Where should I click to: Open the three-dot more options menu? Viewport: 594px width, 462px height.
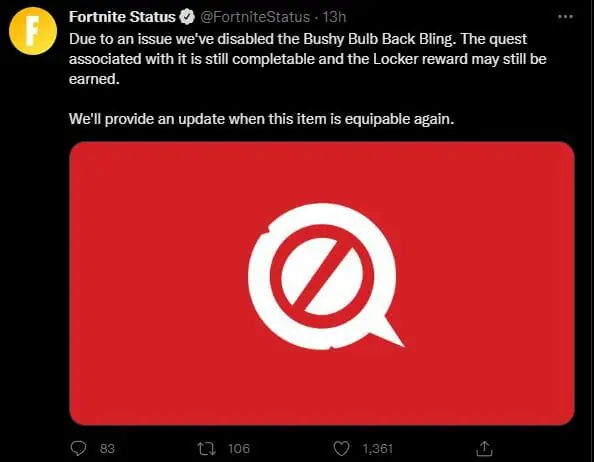[x=565, y=17]
